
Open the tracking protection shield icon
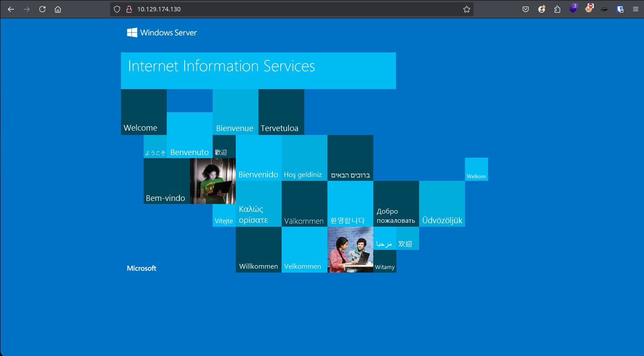pos(117,9)
